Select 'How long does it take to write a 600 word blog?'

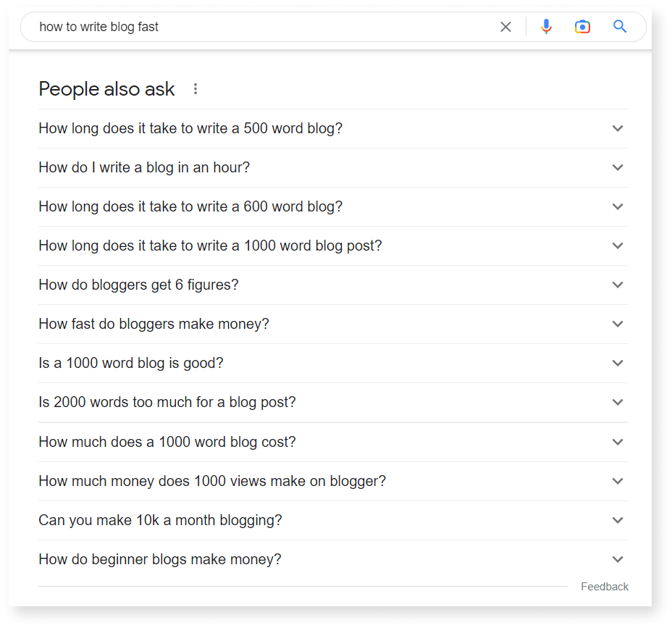click(x=190, y=206)
